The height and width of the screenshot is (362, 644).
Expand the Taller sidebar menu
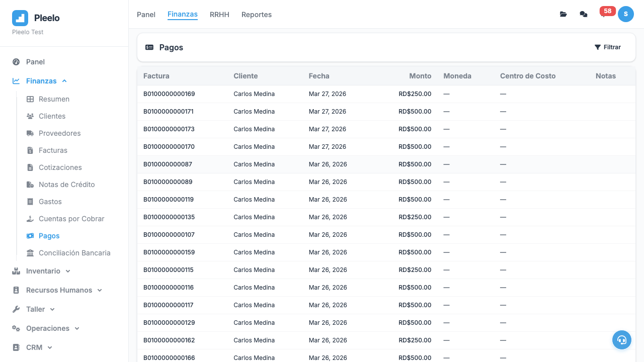36,309
